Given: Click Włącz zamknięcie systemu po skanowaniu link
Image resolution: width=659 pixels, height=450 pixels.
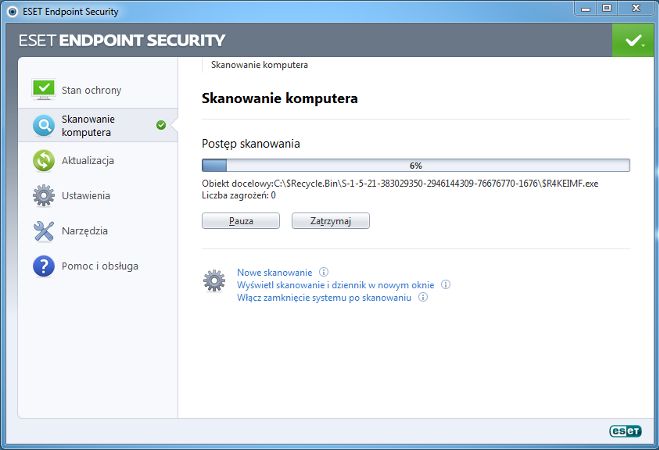Looking at the screenshot, I should click(324, 297).
